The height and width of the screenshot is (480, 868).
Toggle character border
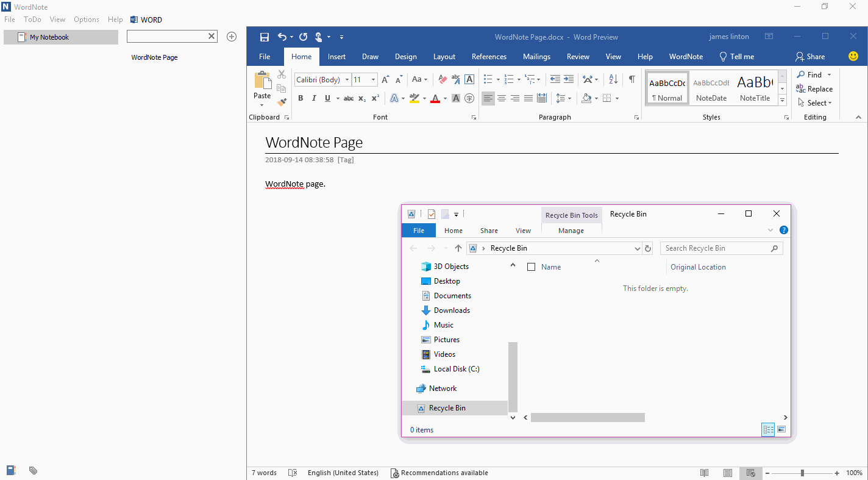(x=469, y=79)
